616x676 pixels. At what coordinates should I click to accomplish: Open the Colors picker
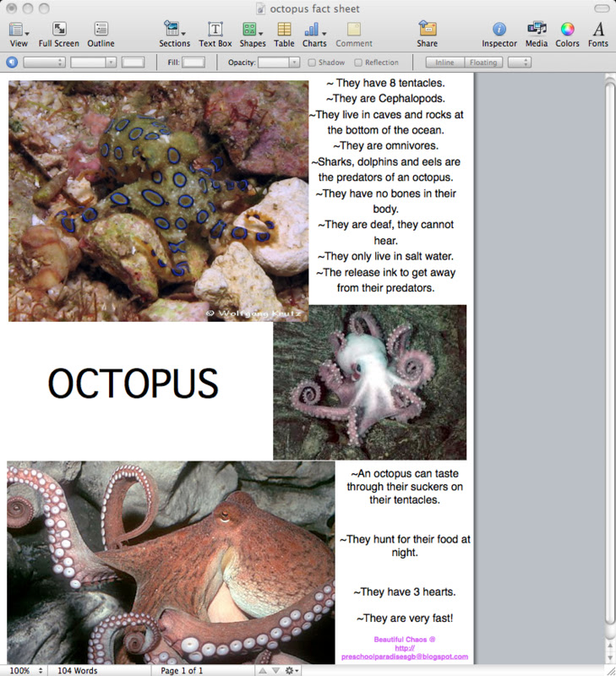(x=567, y=35)
